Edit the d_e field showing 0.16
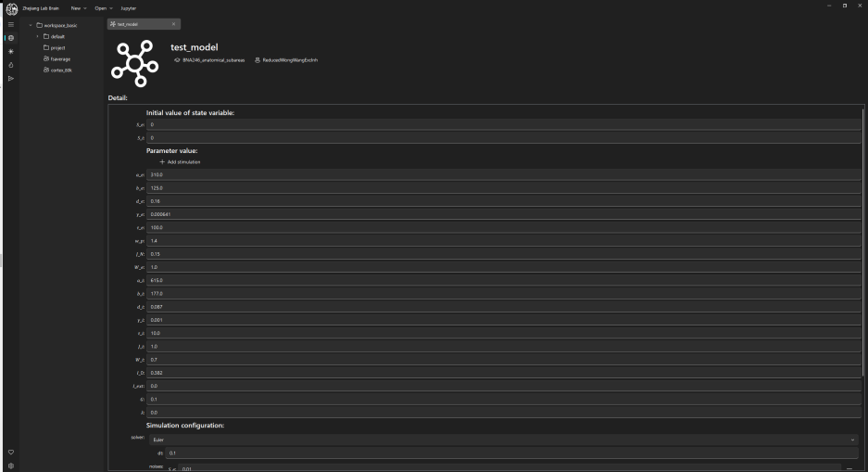The width and height of the screenshot is (868, 472). pyautogui.click(x=504, y=201)
